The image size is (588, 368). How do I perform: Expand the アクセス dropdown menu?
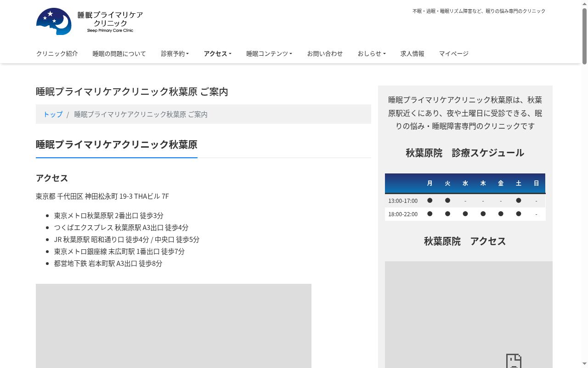pos(218,53)
